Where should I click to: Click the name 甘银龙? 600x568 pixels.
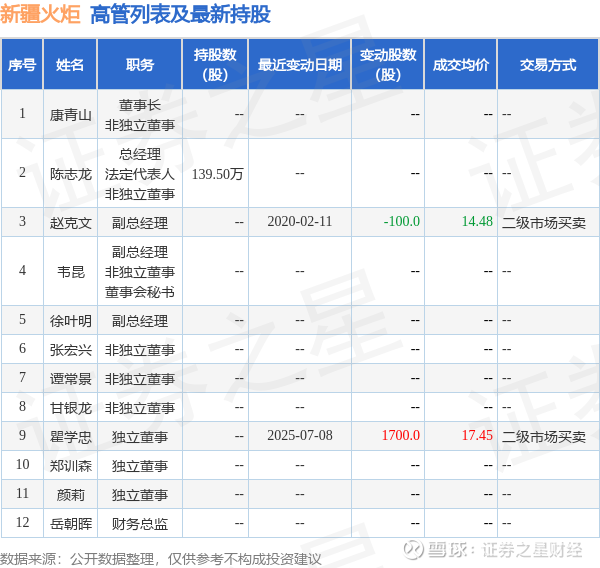coord(71,408)
